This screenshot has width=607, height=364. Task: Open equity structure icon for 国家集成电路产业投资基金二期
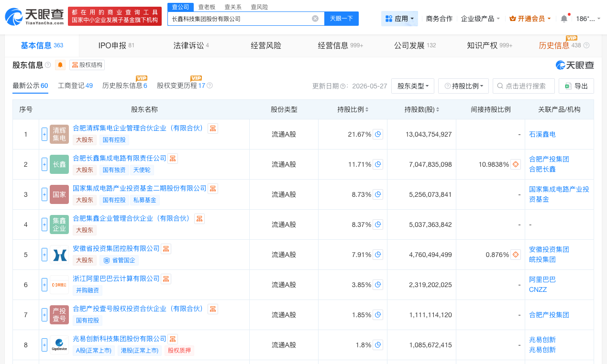pyautogui.click(x=213, y=188)
